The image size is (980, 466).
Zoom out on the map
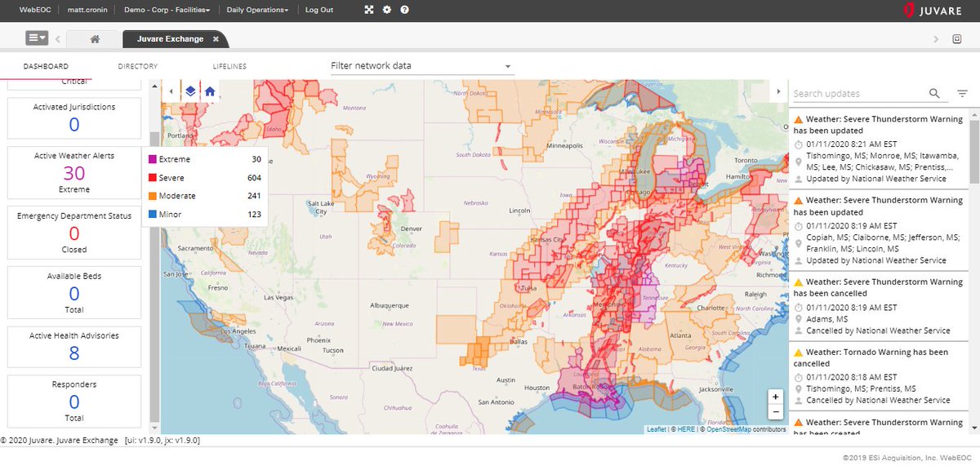click(x=775, y=412)
